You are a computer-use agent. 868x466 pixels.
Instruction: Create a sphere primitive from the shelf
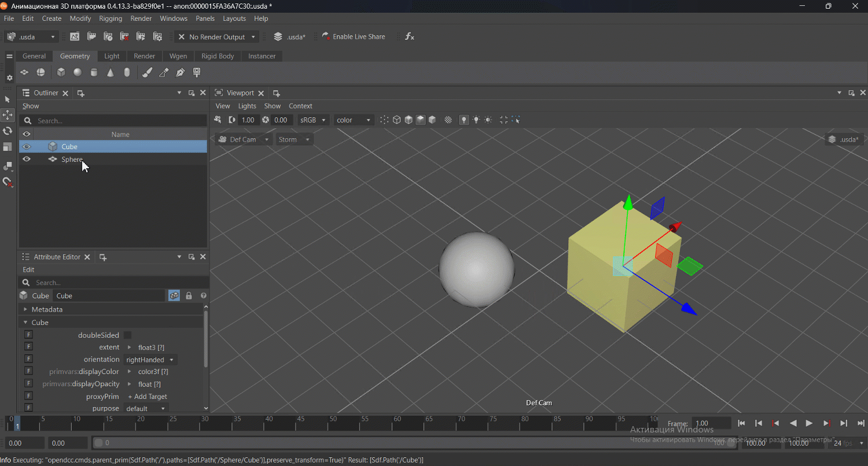click(x=78, y=72)
